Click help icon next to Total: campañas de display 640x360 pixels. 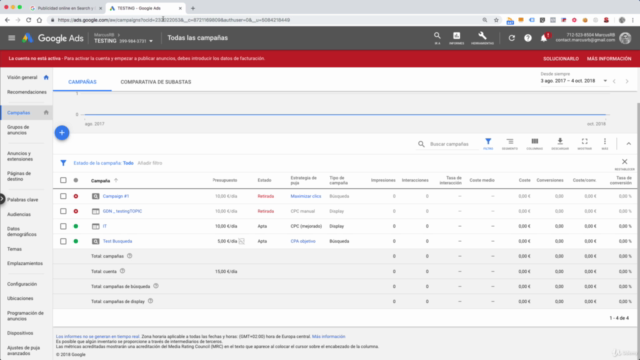click(x=150, y=301)
